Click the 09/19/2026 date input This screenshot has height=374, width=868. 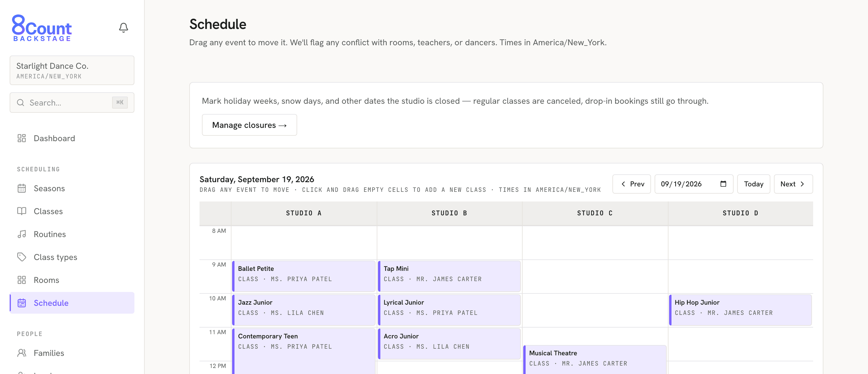pyautogui.click(x=694, y=184)
